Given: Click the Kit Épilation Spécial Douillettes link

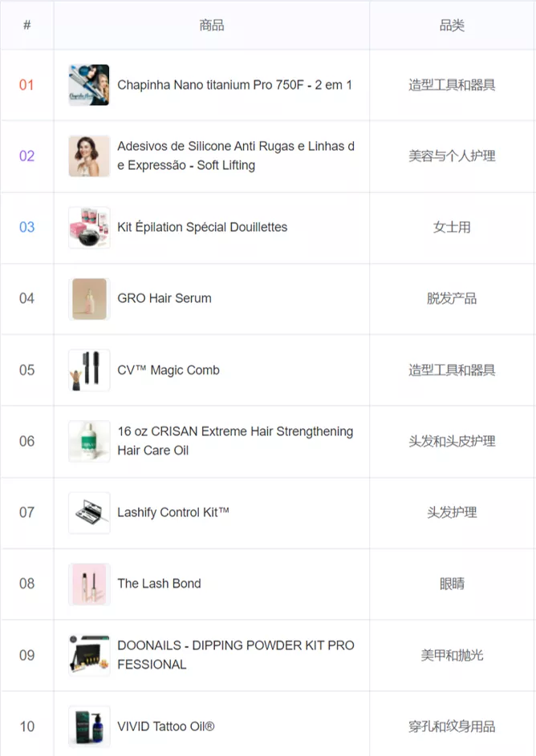Looking at the screenshot, I should 202,227.
